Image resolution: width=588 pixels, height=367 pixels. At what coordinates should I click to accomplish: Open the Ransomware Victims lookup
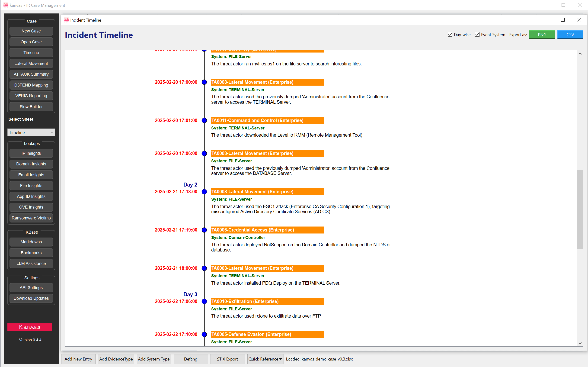click(x=31, y=218)
